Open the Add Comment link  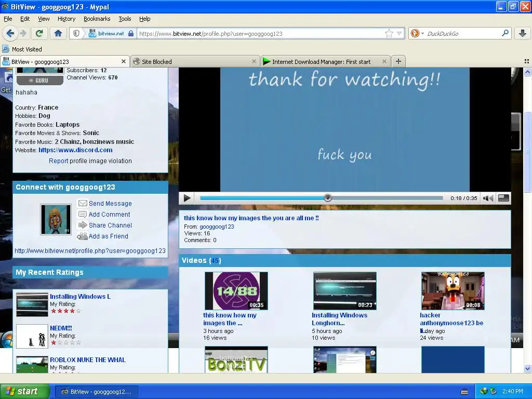(109, 214)
